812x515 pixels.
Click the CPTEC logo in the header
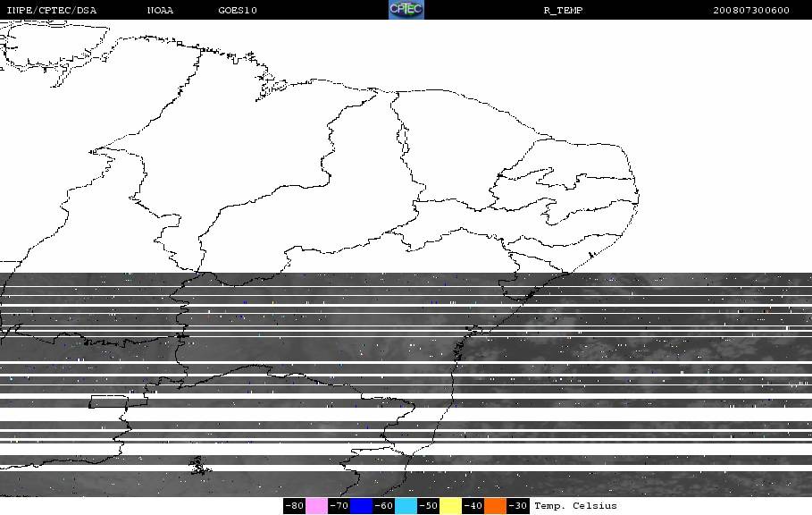click(406, 10)
